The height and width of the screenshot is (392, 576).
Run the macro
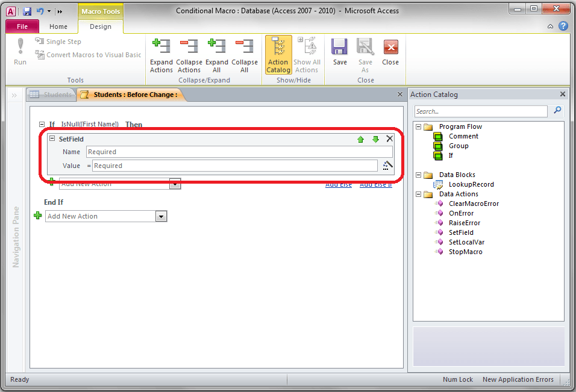[20, 52]
